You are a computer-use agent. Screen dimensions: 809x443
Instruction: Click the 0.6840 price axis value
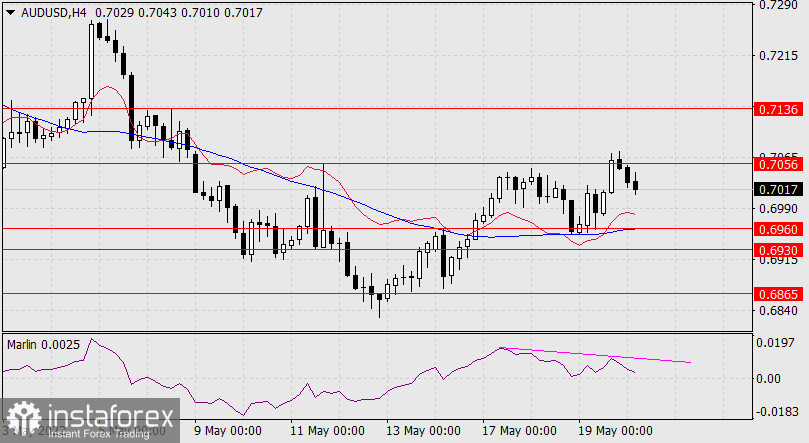pos(777,311)
